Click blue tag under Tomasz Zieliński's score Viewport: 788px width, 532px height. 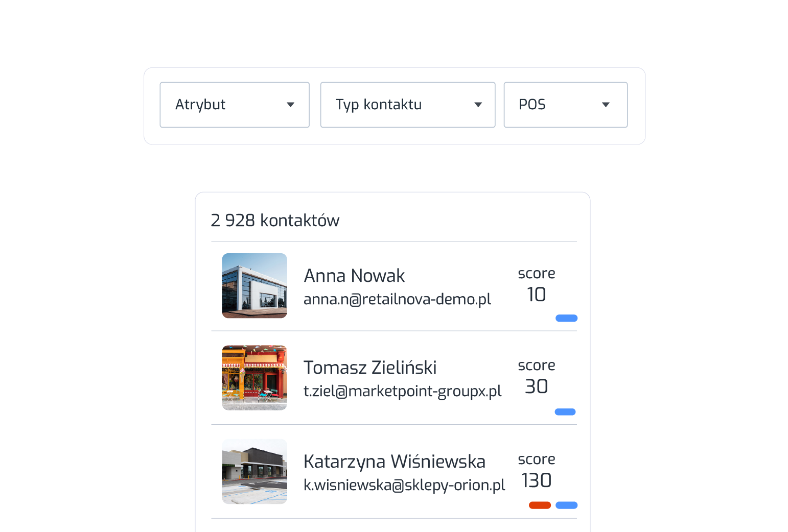pos(565,412)
